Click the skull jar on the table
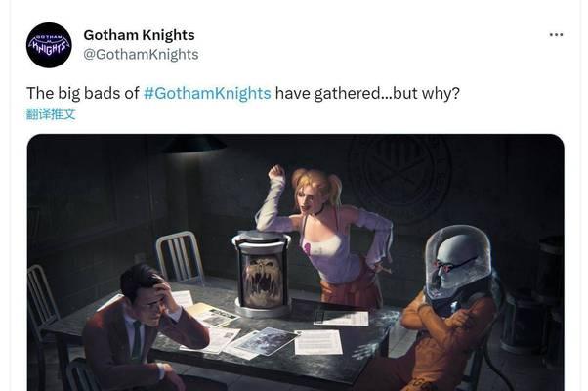This screenshot has width=588, height=391. (x=262, y=274)
